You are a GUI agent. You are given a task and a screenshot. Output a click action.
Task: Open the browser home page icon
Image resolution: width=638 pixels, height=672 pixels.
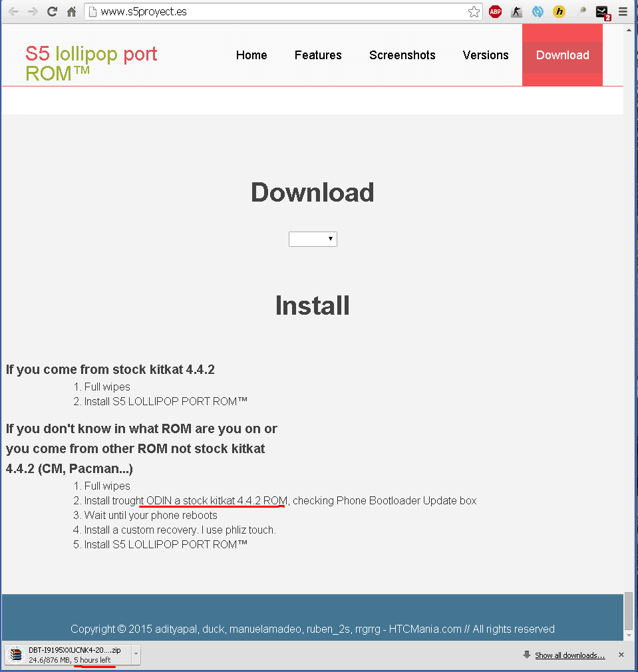coord(72,11)
